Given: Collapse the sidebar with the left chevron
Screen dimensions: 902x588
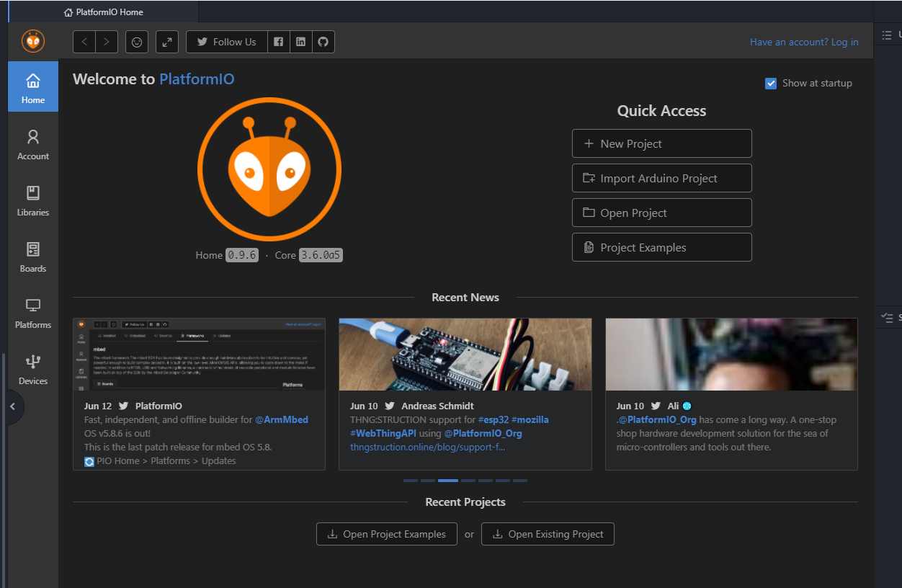Looking at the screenshot, I should click(x=12, y=406).
